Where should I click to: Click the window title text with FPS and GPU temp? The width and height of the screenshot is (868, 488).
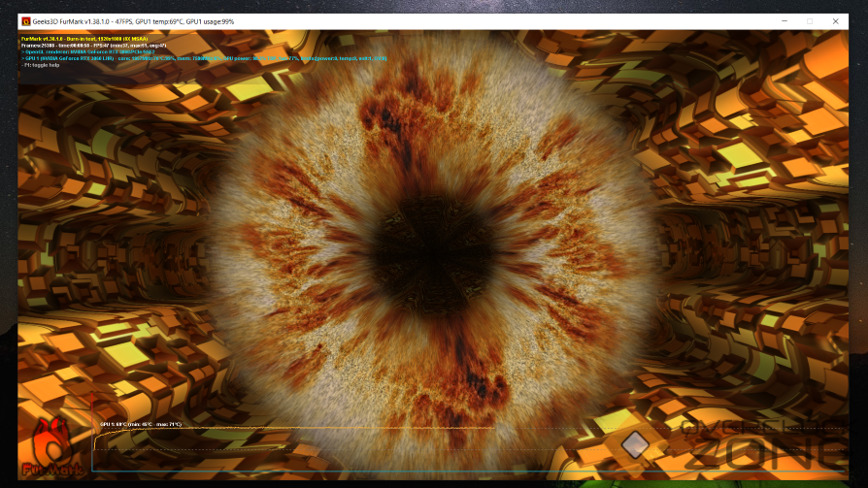[x=133, y=21]
